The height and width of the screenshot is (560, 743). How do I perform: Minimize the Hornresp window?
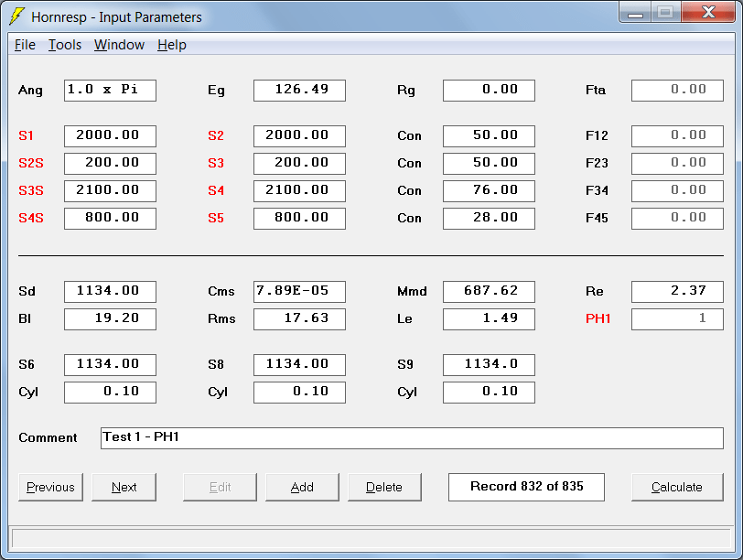pyautogui.click(x=635, y=12)
